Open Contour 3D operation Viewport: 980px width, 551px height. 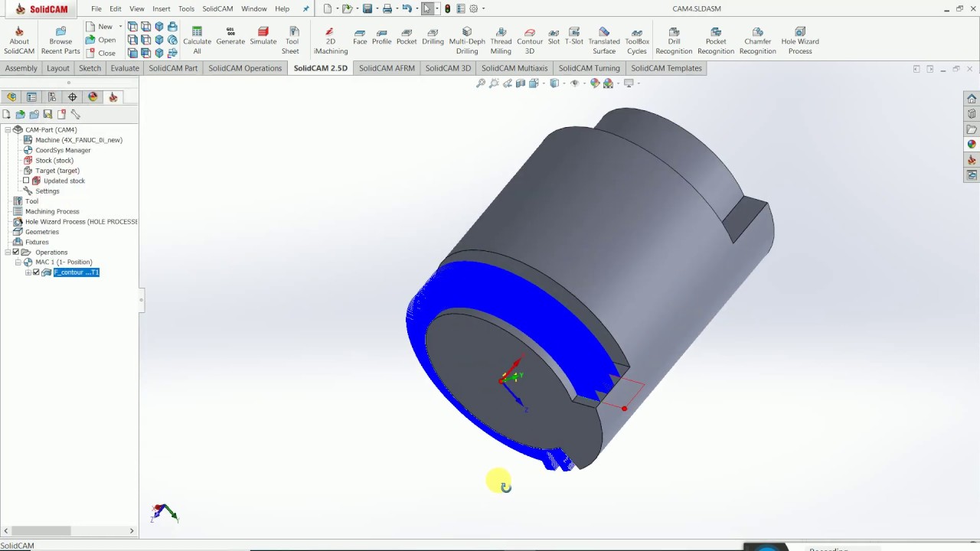click(x=529, y=41)
